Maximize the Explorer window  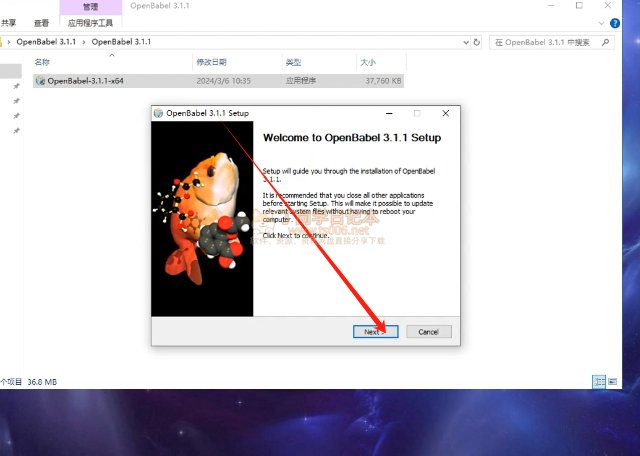coord(579,5)
